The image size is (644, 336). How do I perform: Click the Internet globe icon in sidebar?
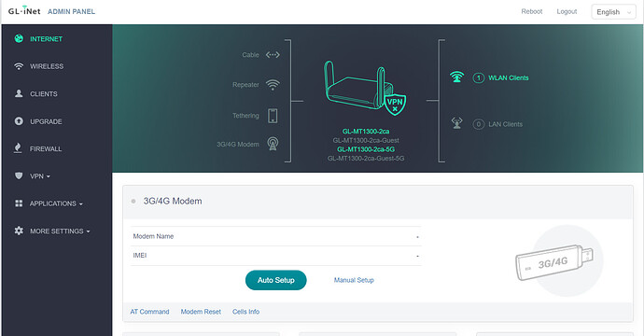coord(19,38)
